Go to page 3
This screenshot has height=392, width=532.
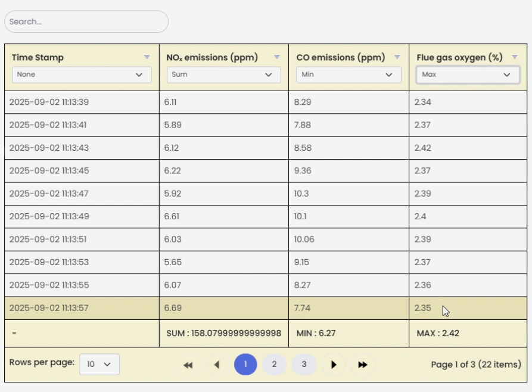click(304, 365)
